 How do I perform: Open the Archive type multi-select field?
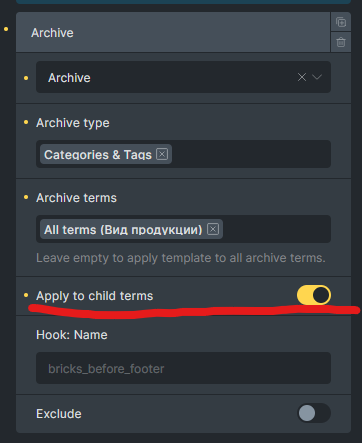tap(251, 154)
